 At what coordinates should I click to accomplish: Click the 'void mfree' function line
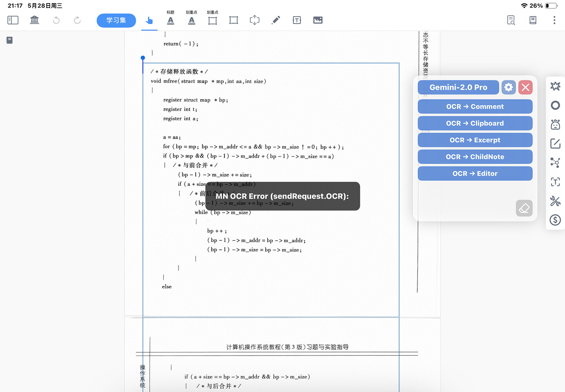coord(208,81)
